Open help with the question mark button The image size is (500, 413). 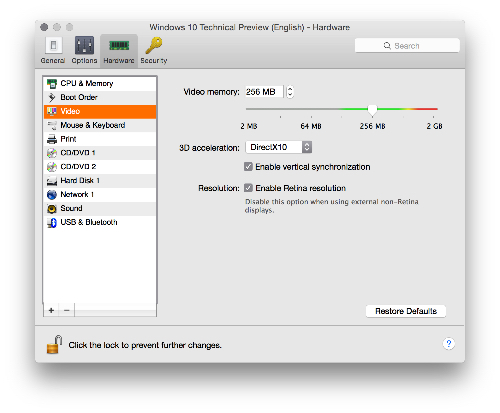point(449,344)
